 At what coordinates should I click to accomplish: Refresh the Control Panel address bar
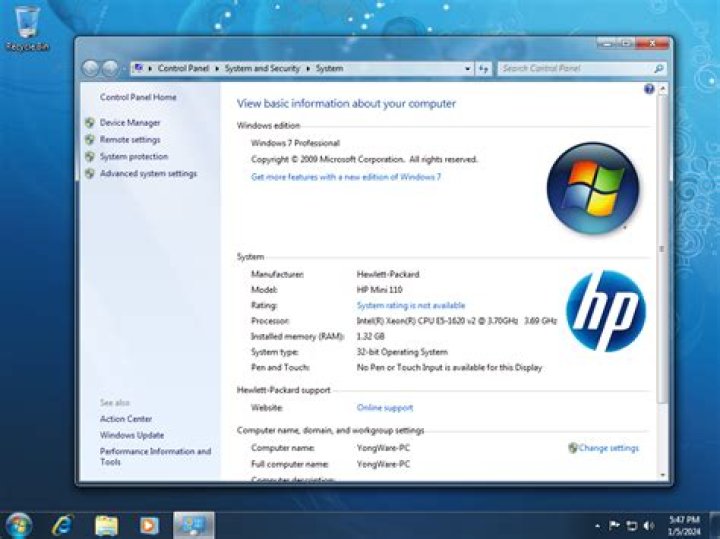pyautogui.click(x=484, y=69)
